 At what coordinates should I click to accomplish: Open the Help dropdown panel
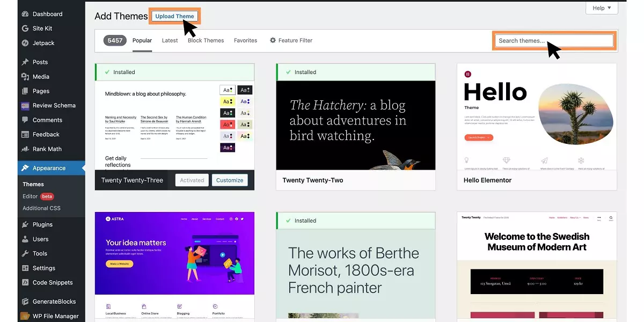point(602,8)
